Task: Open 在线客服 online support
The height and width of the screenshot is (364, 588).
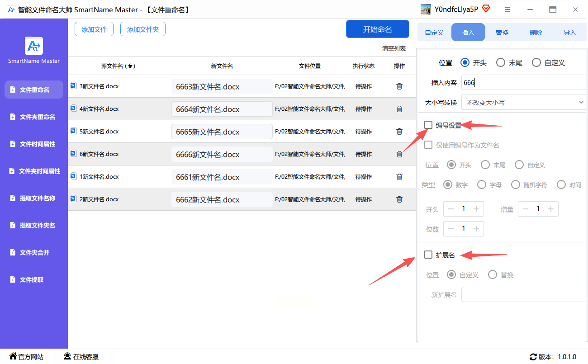Action: (81, 357)
